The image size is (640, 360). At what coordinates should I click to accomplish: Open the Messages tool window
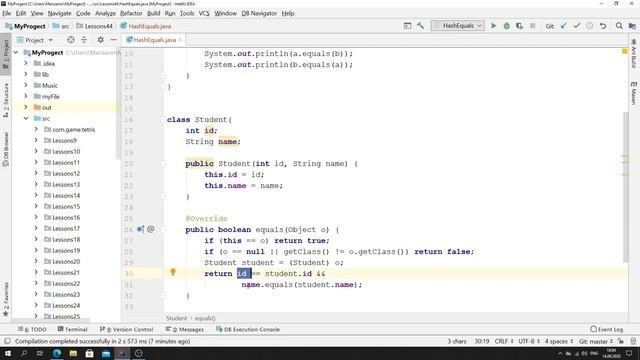click(184, 329)
